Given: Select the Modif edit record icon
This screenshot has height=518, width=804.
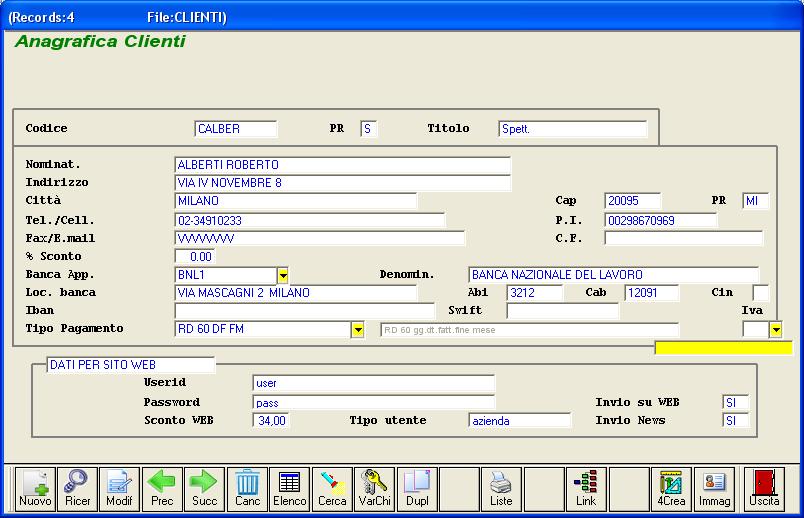Looking at the screenshot, I should [x=119, y=489].
